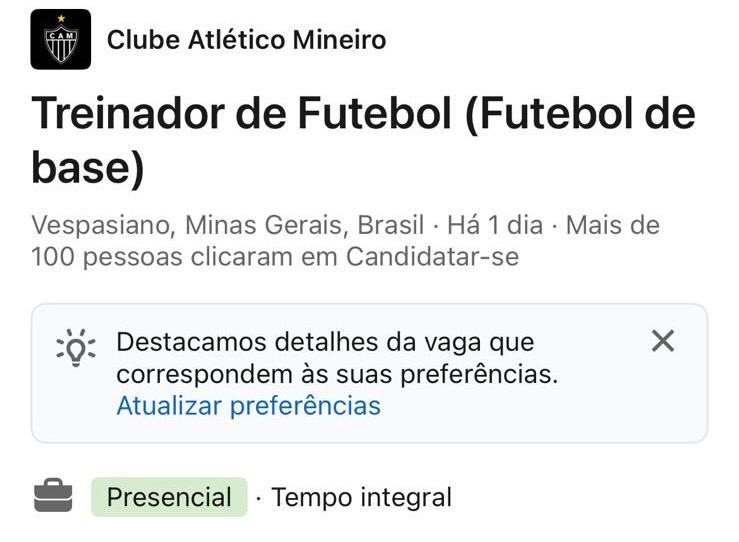Click 'Candidatar-se' in the applicant text
The width and height of the screenshot is (739, 542).
click(x=432, y=257)
